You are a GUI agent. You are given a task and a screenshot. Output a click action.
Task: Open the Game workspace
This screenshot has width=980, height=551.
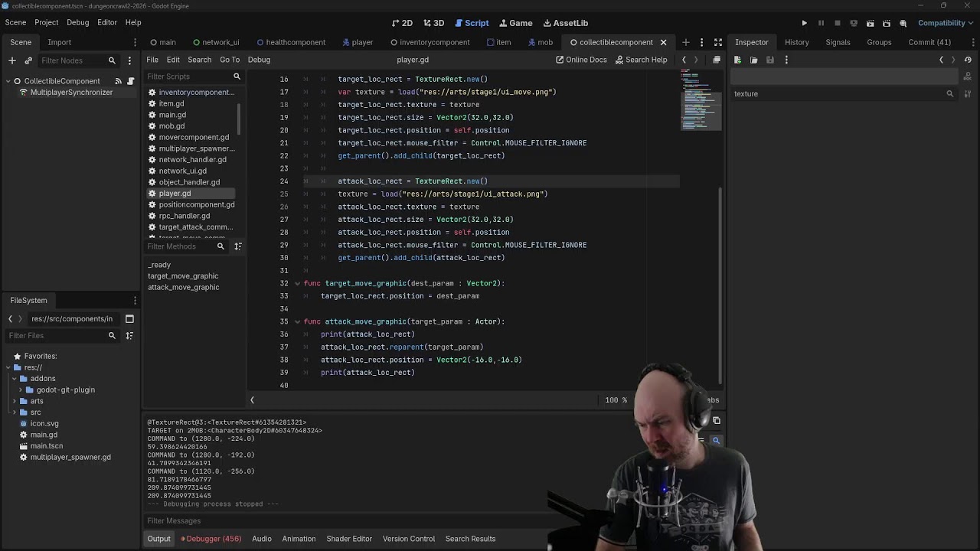[x=515, y=23]
